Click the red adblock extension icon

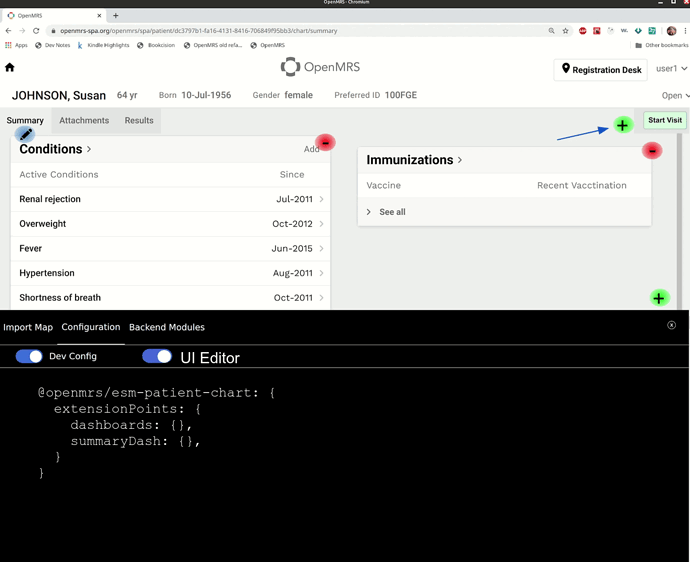pos(583,31)
